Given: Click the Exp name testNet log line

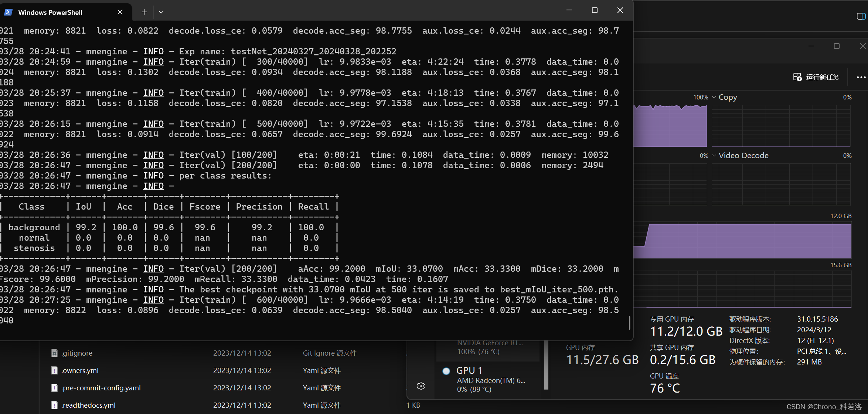Looking at the screenshot, I should click(x=198, y=51).
